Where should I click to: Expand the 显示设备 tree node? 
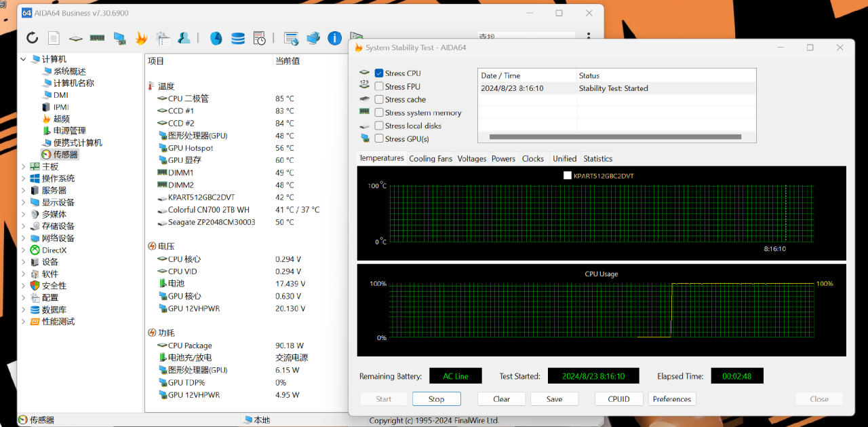point(23,202)
